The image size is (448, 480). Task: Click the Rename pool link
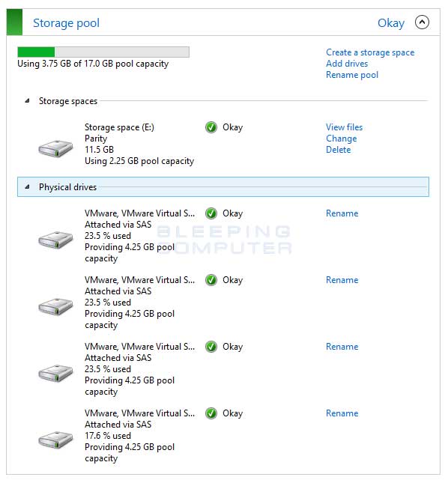pyautogui.click(x=352, y=75)
